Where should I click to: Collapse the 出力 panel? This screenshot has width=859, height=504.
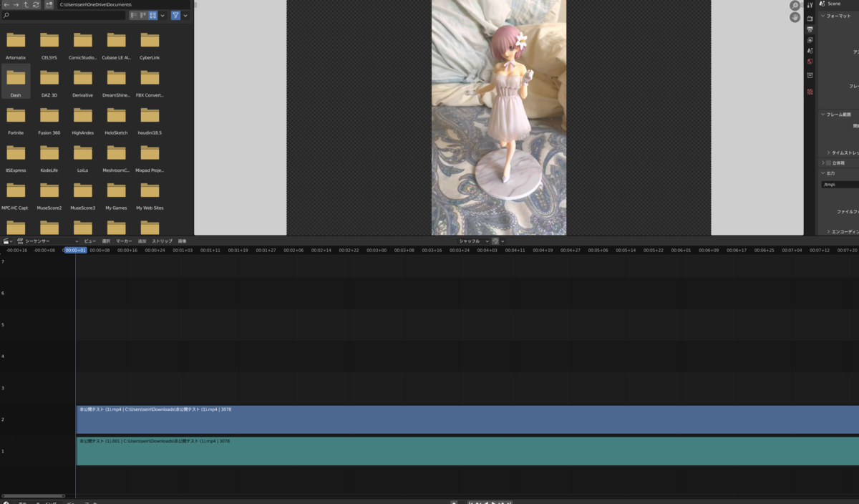pyautogui.click(x=838, y=173)
